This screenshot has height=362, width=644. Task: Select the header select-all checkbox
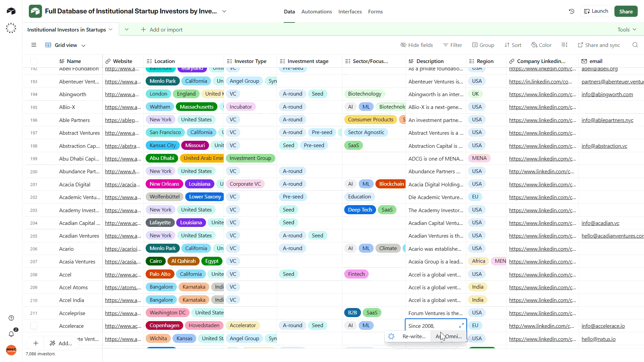[34, 61]
